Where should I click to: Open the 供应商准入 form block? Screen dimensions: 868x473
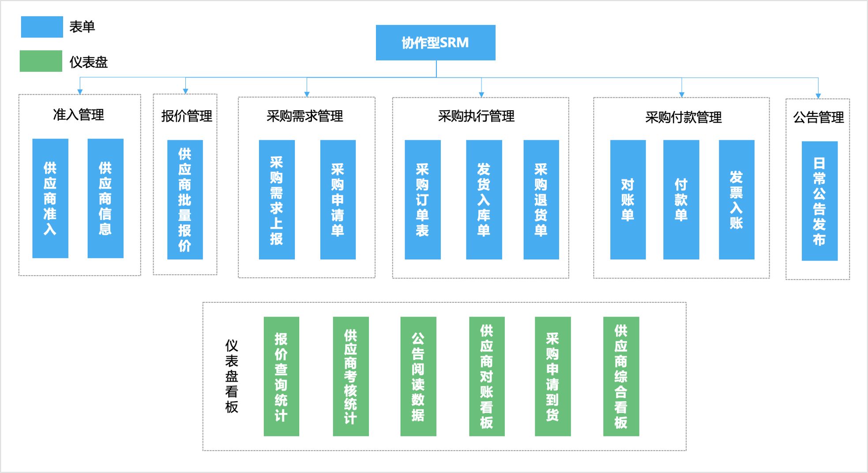(x=50, y=198)
